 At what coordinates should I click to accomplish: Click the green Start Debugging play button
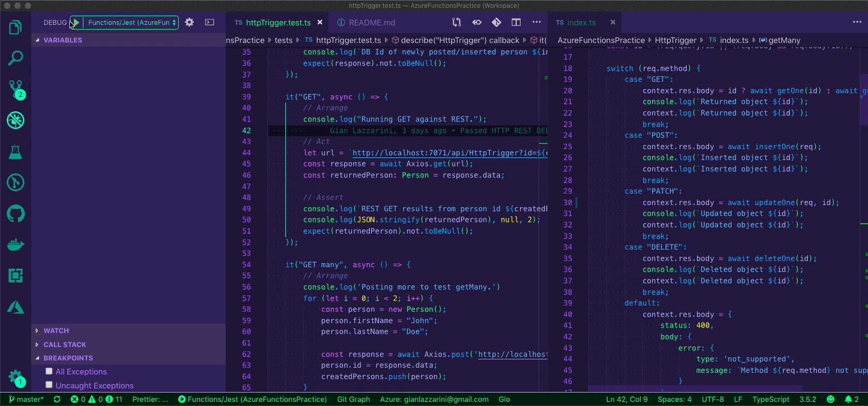76,22
